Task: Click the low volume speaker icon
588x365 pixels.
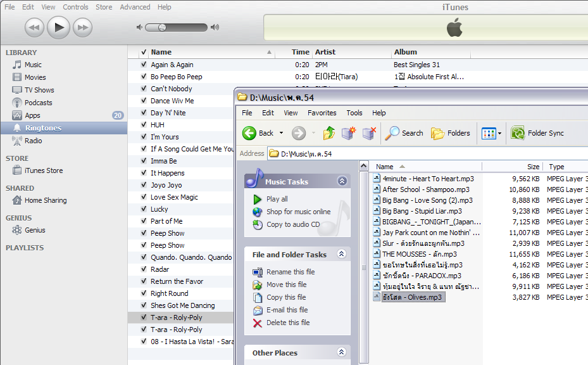Action: 139,27
